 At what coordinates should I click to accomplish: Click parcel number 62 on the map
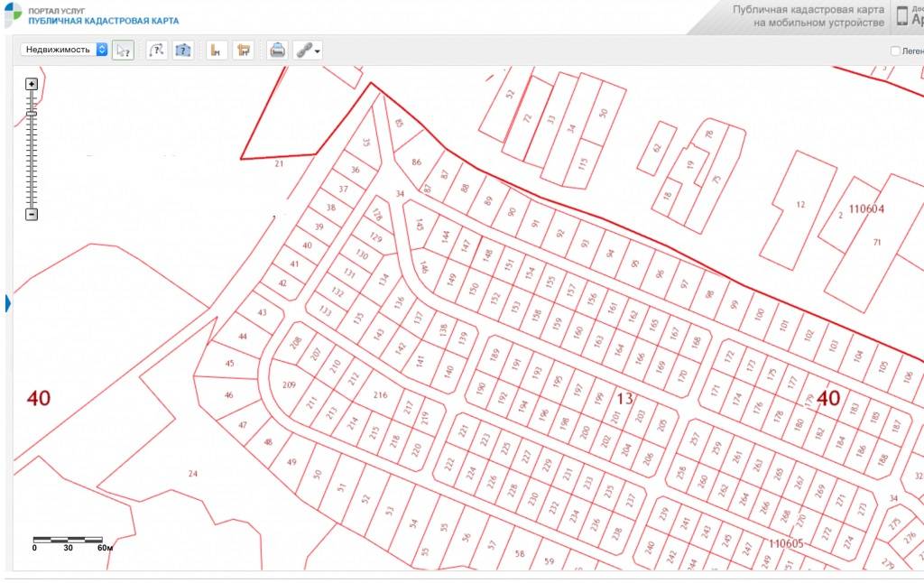[x=657, y=149]
